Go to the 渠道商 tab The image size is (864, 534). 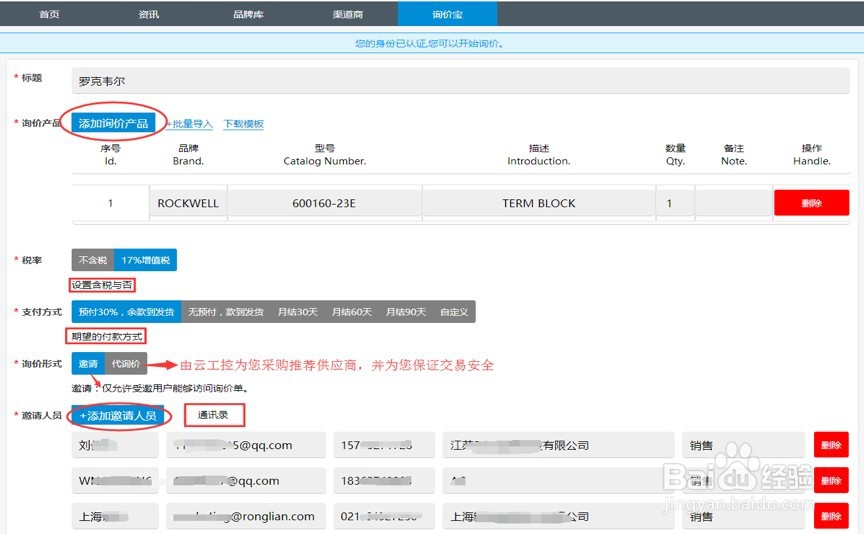point(348,14)
